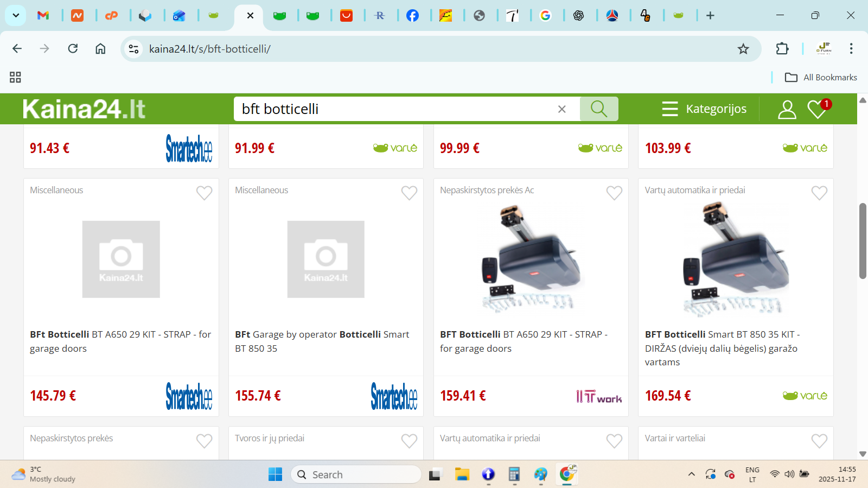Open the browser home page
Image resolution: width=868 pixels, height=488 pixels.
pyautogui.click(x=100, y=49)
